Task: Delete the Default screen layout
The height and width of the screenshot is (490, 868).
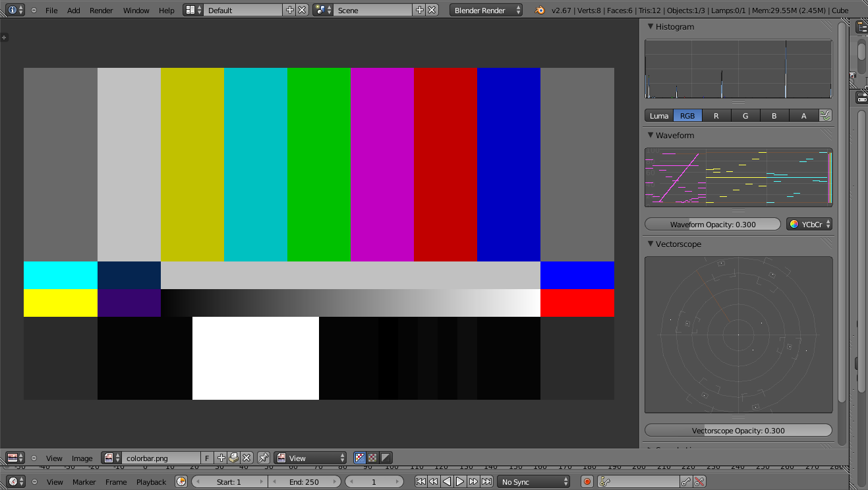Action: pyautogui.click(x=302, y=10)
